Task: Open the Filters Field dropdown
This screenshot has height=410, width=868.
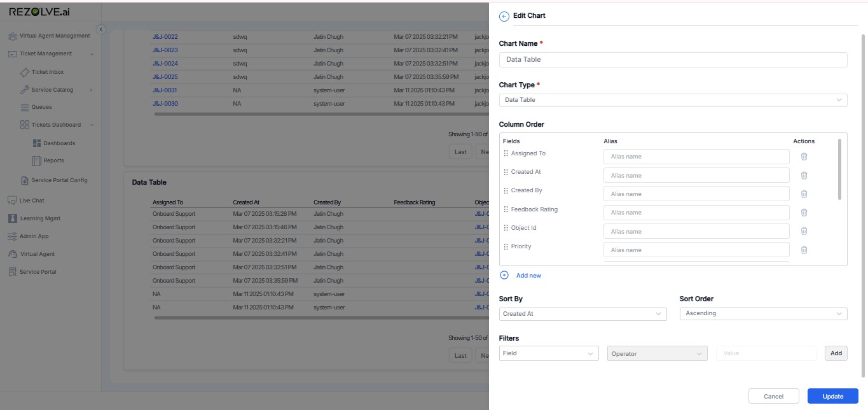Action: 549,353
